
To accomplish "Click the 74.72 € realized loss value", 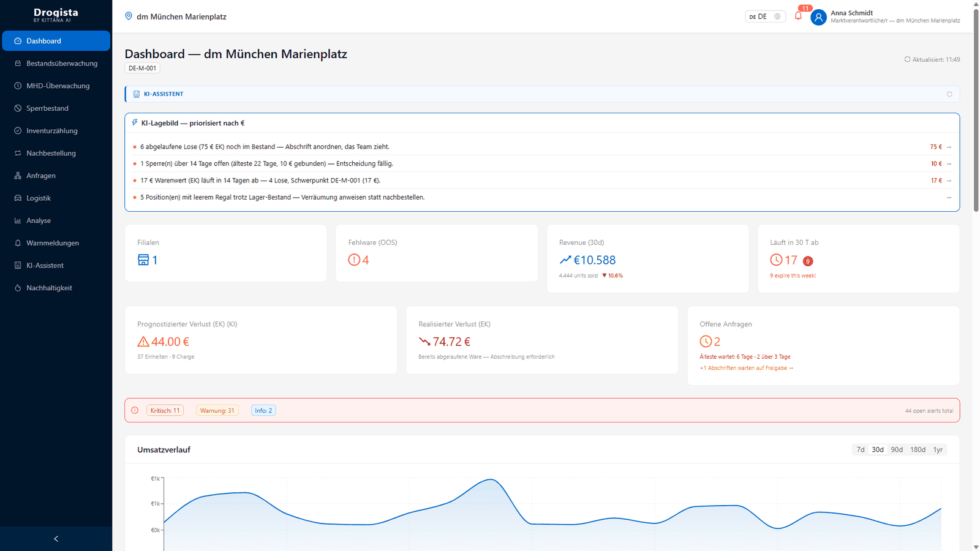I will (451, 342).
